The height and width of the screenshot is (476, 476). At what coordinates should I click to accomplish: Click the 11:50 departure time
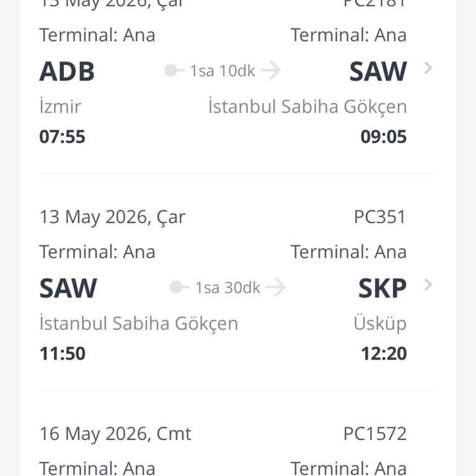[x=62, y=353]
